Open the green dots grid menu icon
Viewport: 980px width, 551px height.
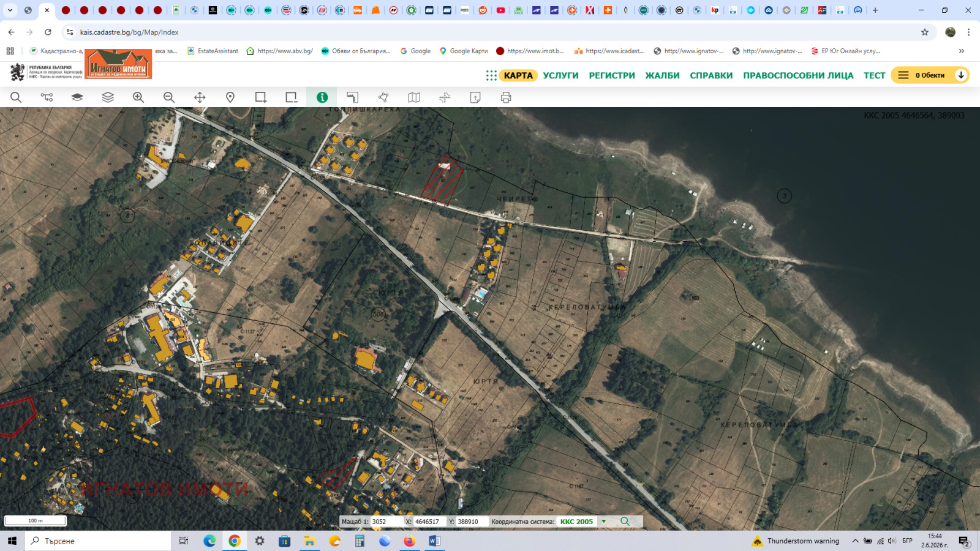[x=491, y=75]
